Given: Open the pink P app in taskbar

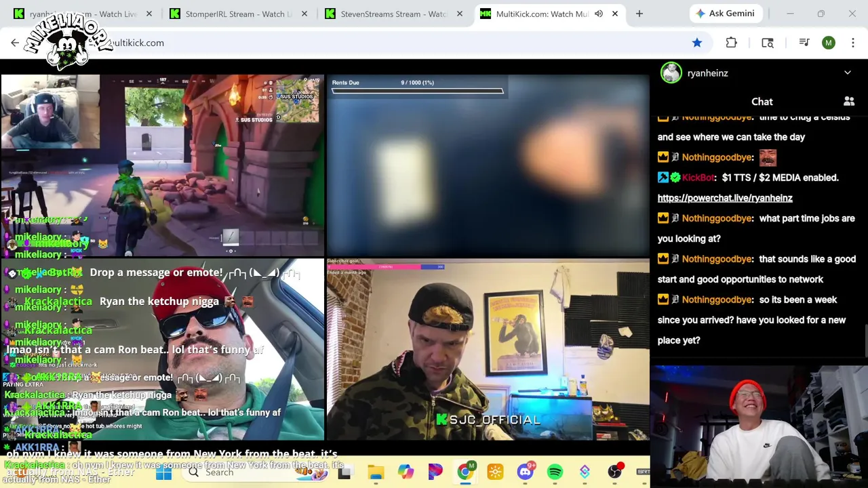Looking at the screenshot, I should (x=435, y=472).
